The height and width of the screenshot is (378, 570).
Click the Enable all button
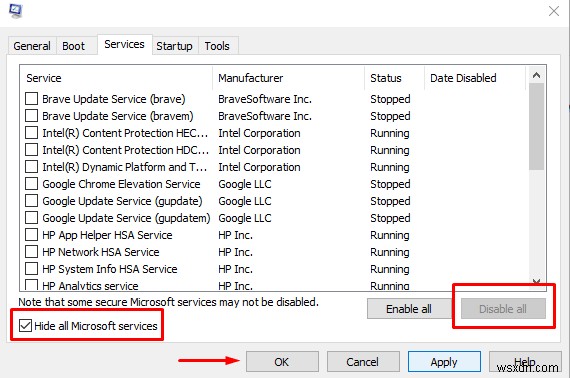tap(409, 309)
